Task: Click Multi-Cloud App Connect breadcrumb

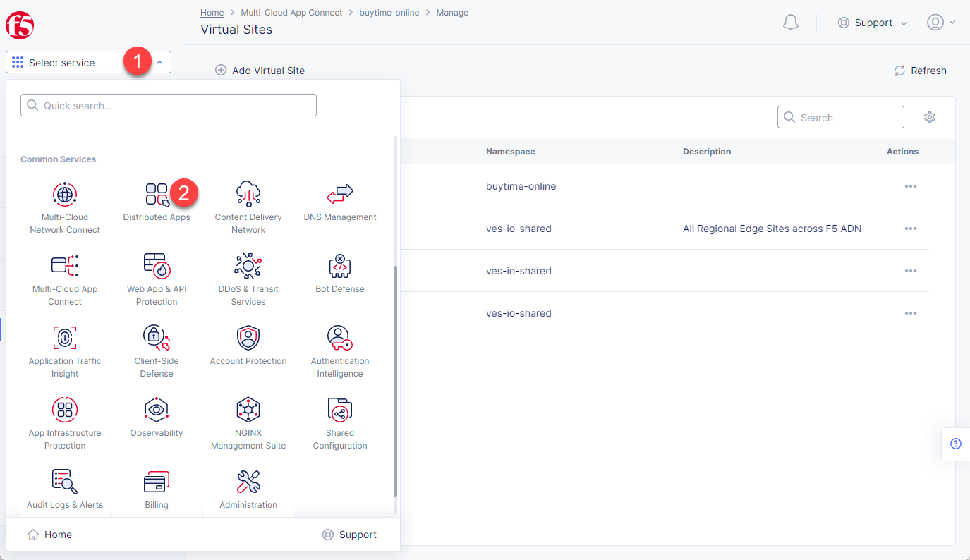Action: tap(291, 13)
